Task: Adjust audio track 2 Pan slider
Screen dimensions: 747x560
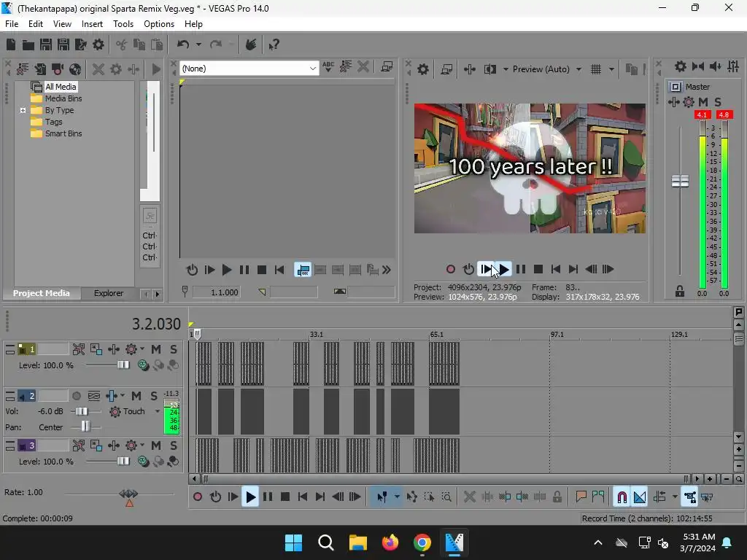Action: [x=85, y=426]
